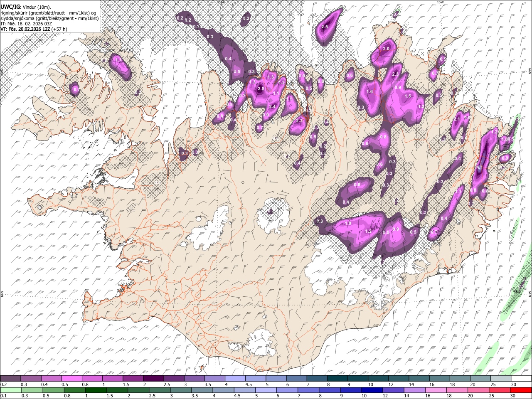Click the 'VT: Fös. 20.02.2026 12Z (+57 h)' line
The width and height of the screenshot is (532, 399).
[34, 29]
